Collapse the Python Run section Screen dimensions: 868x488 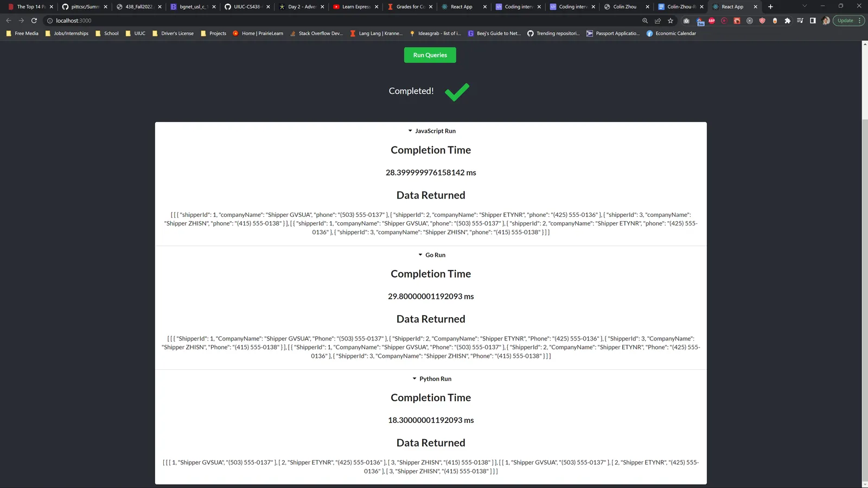click(x=431, y=378)
